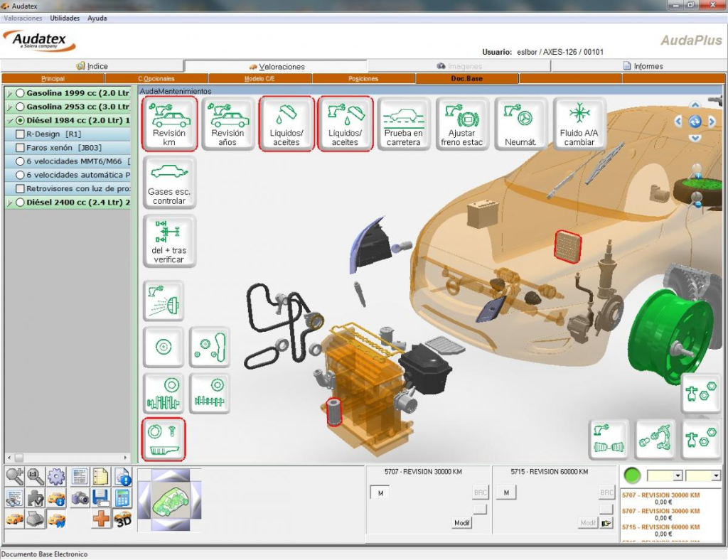The image size is (728, 560).
Task: Tick the R-Design [R1] checkbox
Action: pyautogui.click(x=20, y=134)
